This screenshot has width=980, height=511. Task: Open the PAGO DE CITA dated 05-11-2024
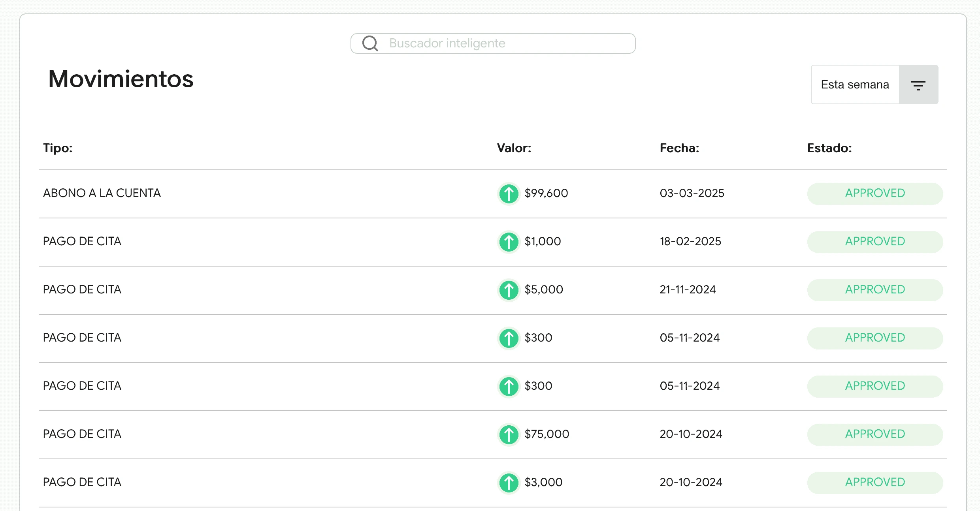click(82, 338)
